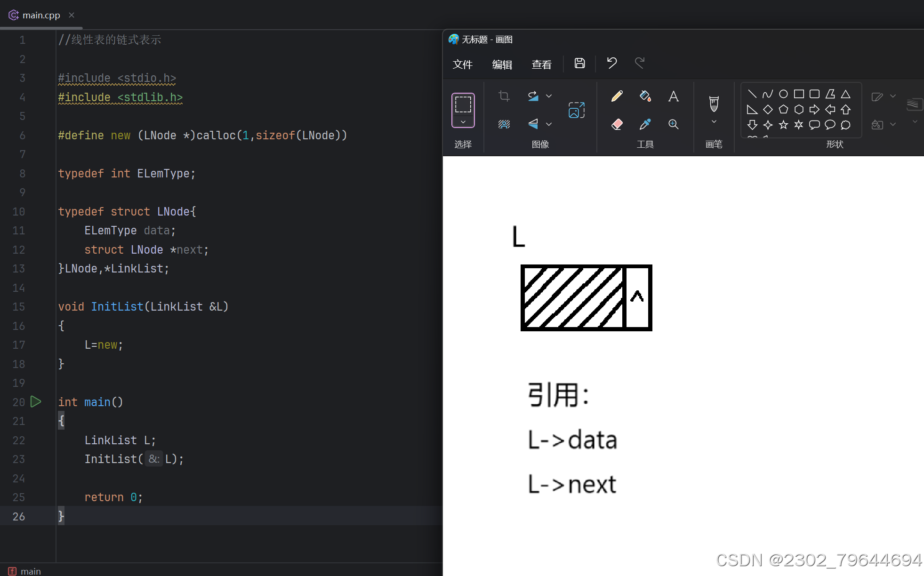Image resolution: width=924 pixels, height=576 pixels.
Task: Run main with the green gutter arrow
Action: point(36,401)
